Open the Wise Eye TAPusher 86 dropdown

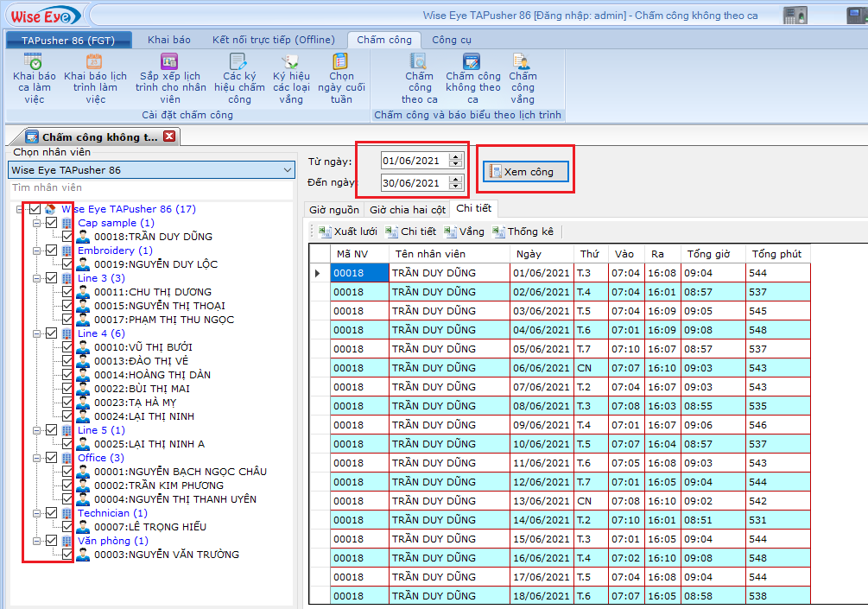click(x=288, y=170)
